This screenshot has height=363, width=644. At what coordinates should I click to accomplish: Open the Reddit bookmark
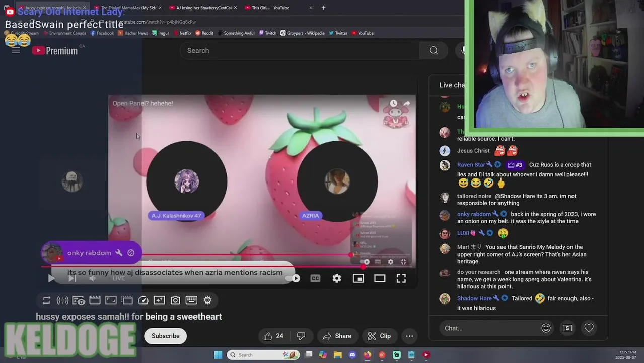(x=204, y=33)
